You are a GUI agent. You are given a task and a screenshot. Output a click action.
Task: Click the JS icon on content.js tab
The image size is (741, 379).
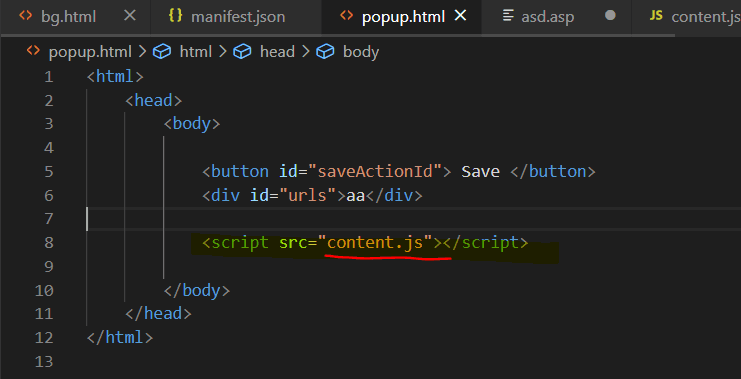tap(656, 16)
